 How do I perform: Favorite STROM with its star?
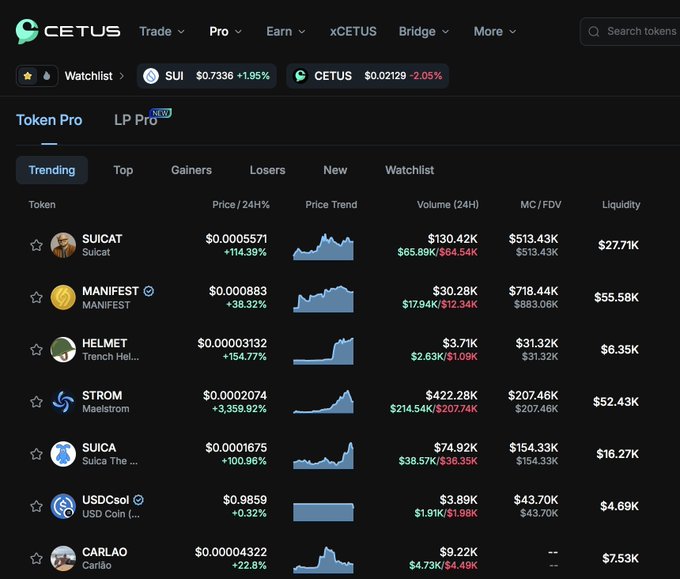pos(36,402)
